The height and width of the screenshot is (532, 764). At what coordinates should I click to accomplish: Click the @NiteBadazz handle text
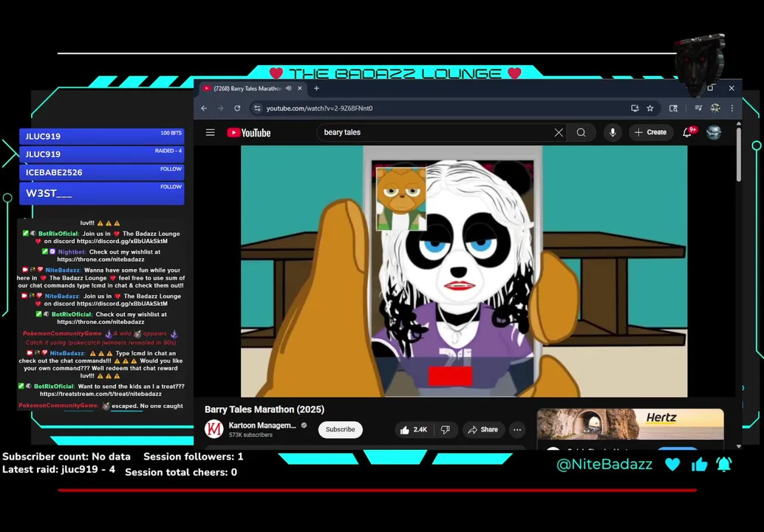point(604,464)
